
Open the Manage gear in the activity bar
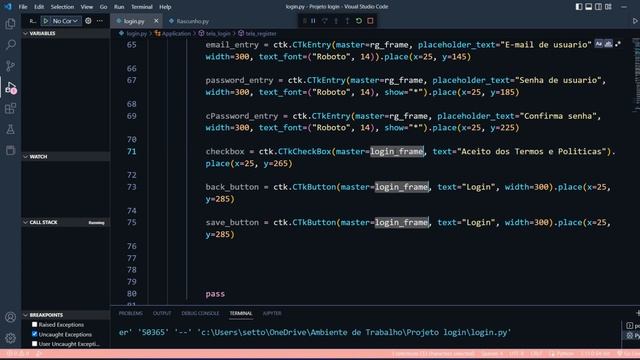[x=10, y=338]
